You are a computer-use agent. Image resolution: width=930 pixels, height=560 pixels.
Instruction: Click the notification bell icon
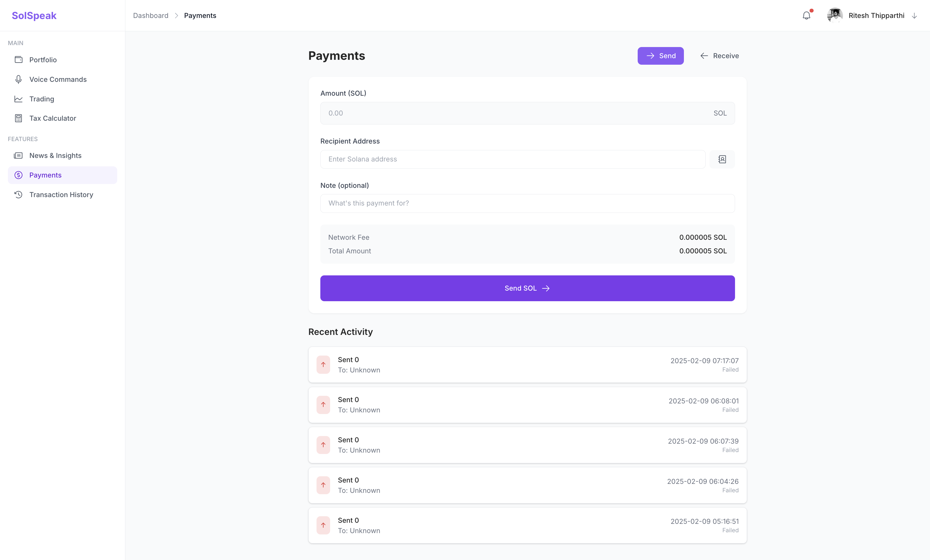pyautogui.click(x=806, y=15)
